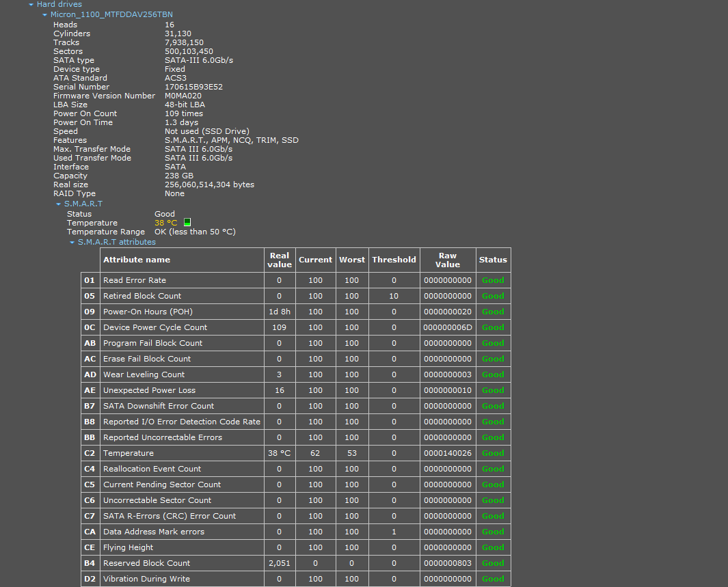
Task: Click the Real size value in bytes
Action: (x=209, y=185)
